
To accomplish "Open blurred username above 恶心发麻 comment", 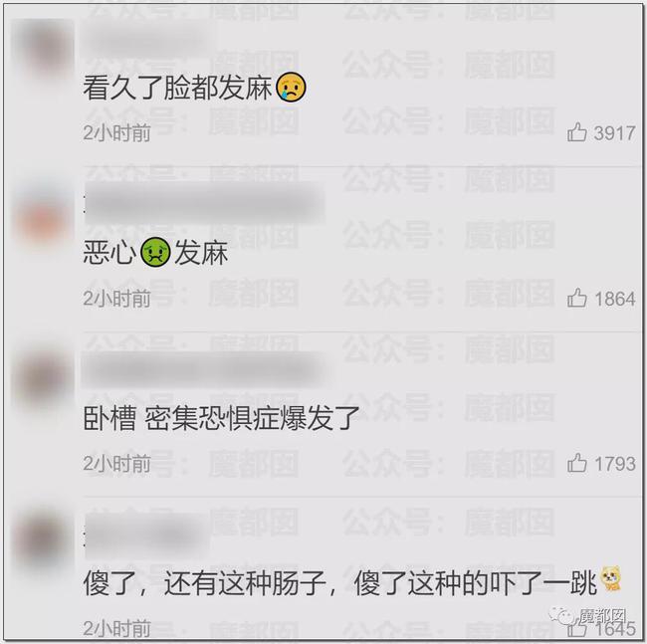I will point(204,204).
